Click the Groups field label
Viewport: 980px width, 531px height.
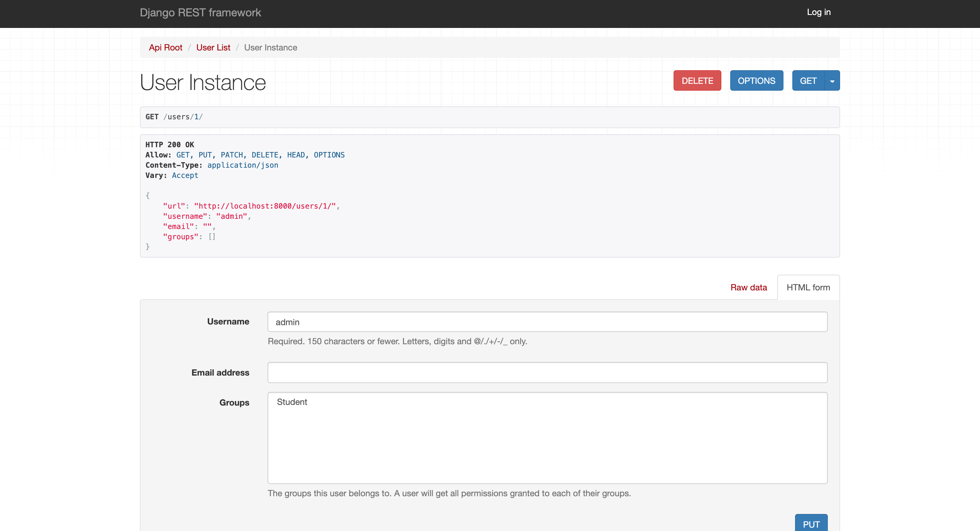coord(234,403)
